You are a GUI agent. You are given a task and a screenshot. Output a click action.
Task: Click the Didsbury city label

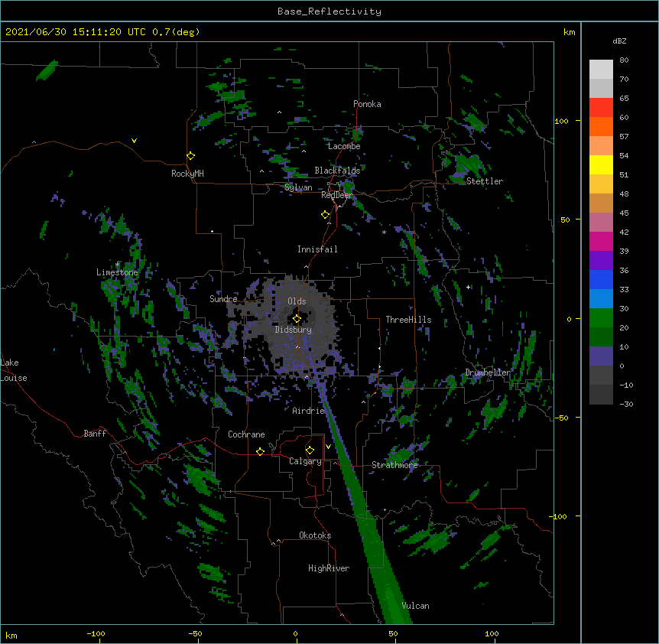(294, 330)
